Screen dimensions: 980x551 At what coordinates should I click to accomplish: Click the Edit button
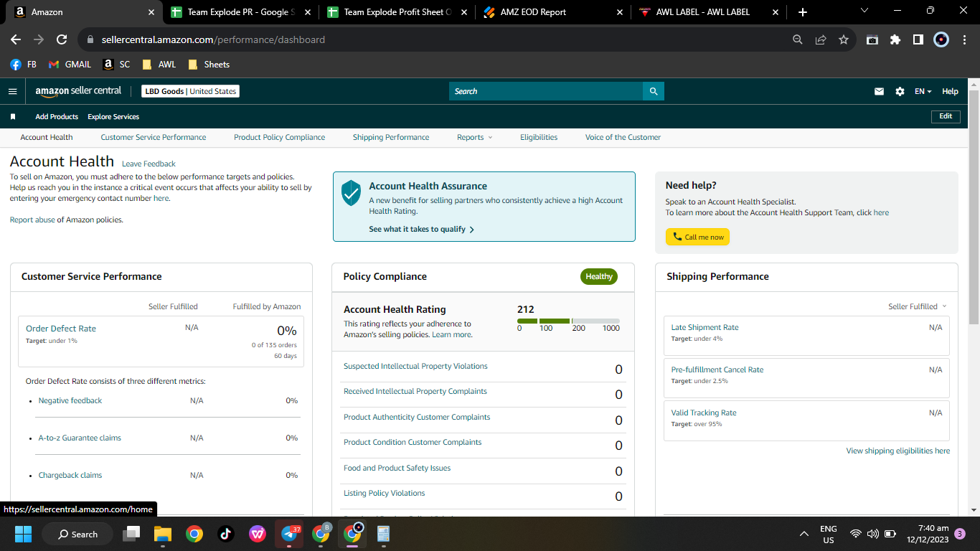coord(946,116)
